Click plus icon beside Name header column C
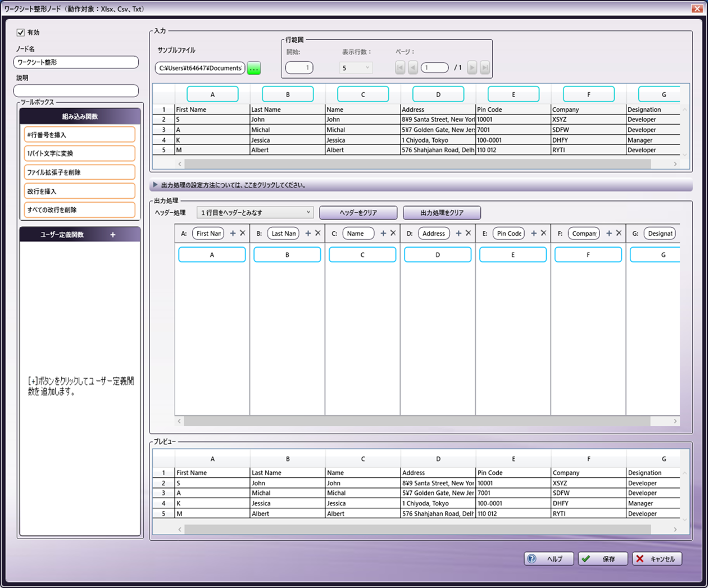This screenshot has width=709, height=588. 383,233
